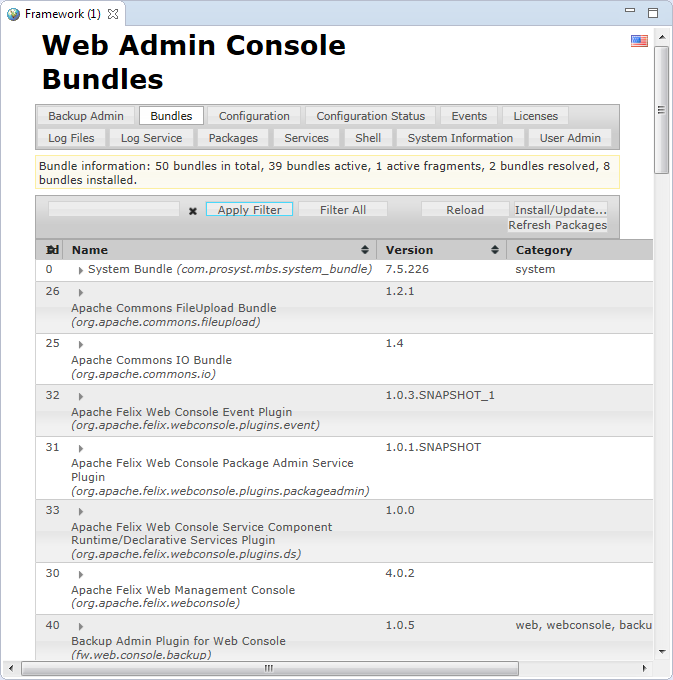This screenshot has height=680, width=673.
Task: Click the Install/Update... button
Action: tap(560, 210)
